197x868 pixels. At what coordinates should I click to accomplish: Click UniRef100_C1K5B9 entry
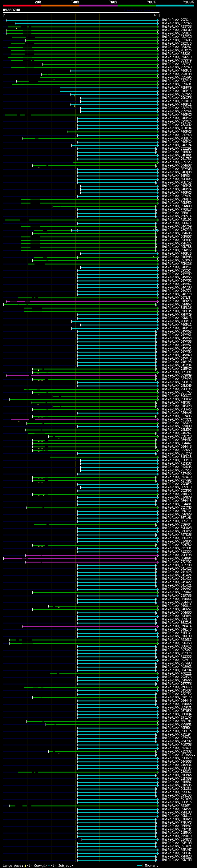tap(176, 778)
